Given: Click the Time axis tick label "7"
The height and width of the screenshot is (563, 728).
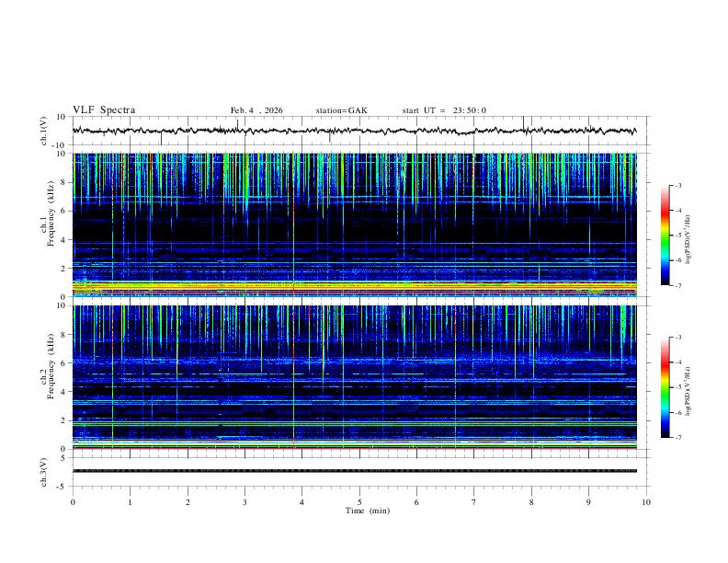Looking at the screenshot, I should pyautogui.click(x=474, y=502).
